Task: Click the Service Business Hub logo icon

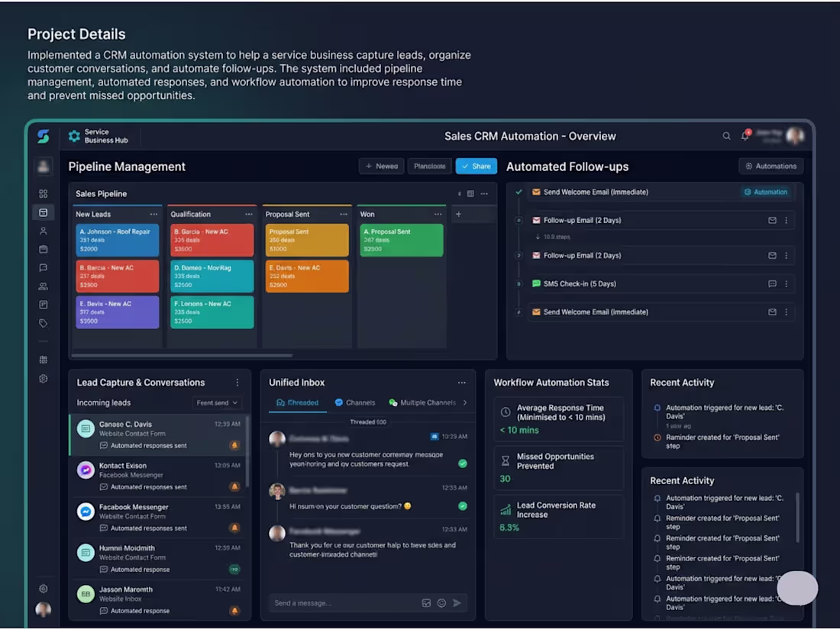Action: point(74,136)
